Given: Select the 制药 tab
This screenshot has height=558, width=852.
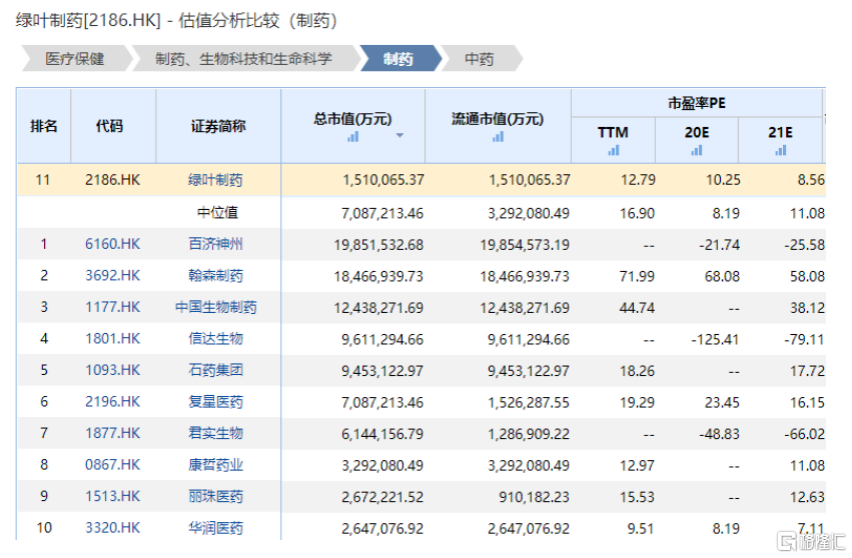Looking at the screenshot, I should (398, 59).
